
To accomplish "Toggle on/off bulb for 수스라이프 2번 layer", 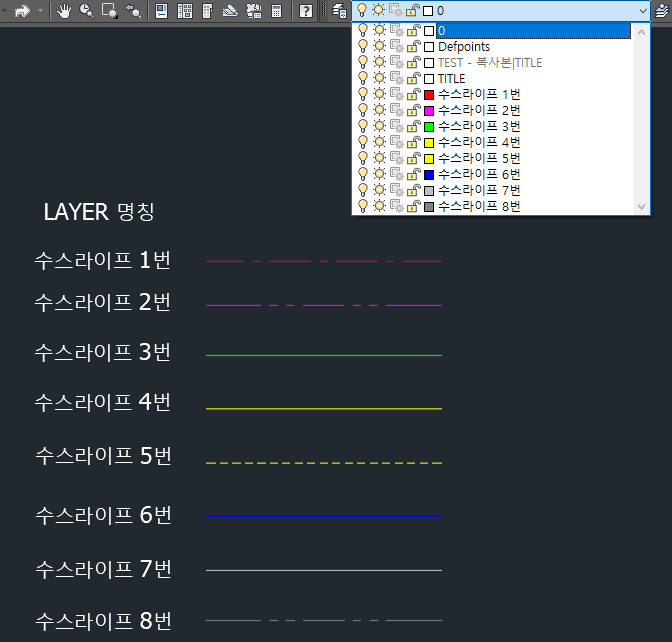I will click(363, 111).
